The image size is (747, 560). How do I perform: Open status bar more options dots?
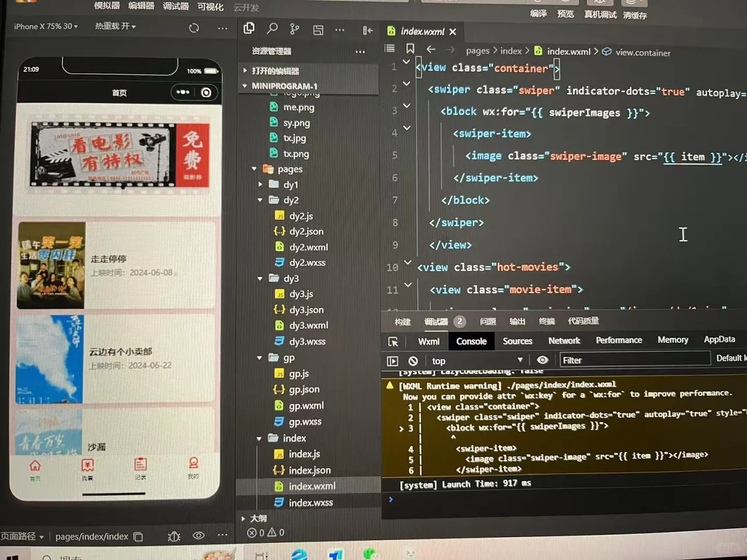click(222, 535)
